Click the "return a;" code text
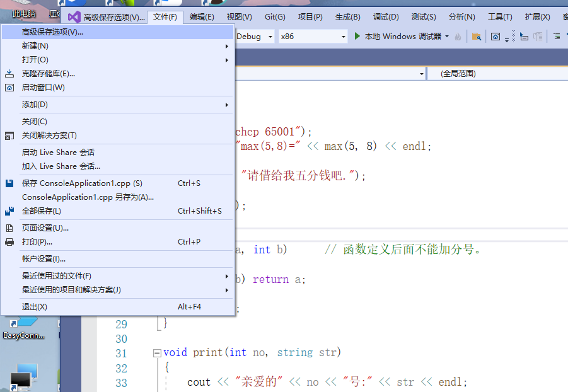 click(279, 279)
